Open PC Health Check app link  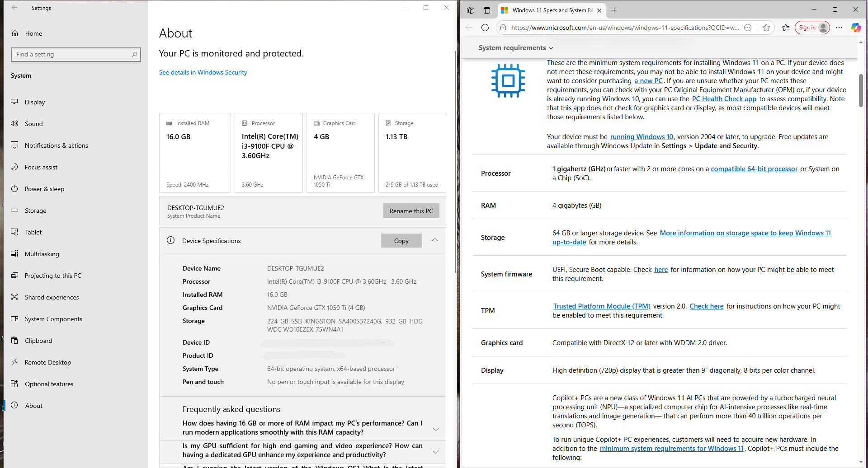point(724,99)
